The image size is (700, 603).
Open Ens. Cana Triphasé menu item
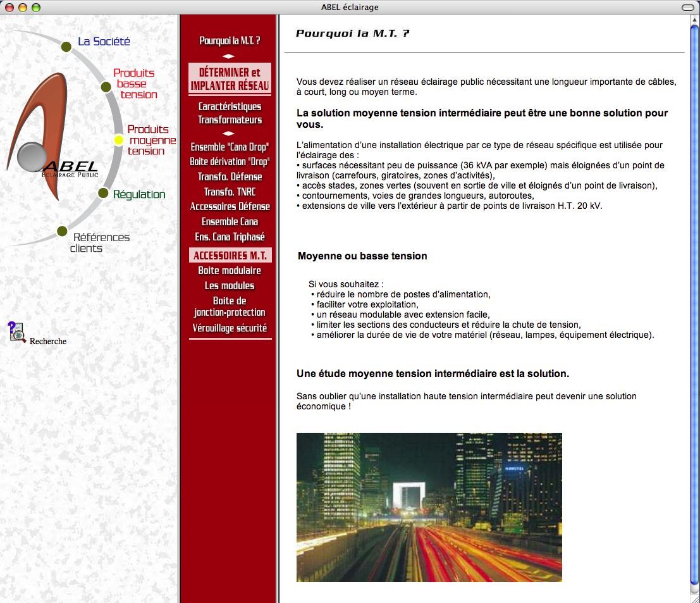pos(230,237)
